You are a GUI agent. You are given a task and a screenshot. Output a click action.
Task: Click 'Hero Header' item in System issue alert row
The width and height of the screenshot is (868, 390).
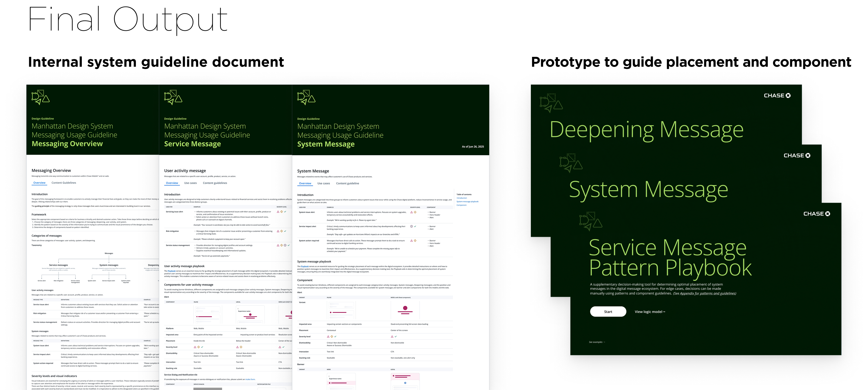coord(435,215)
